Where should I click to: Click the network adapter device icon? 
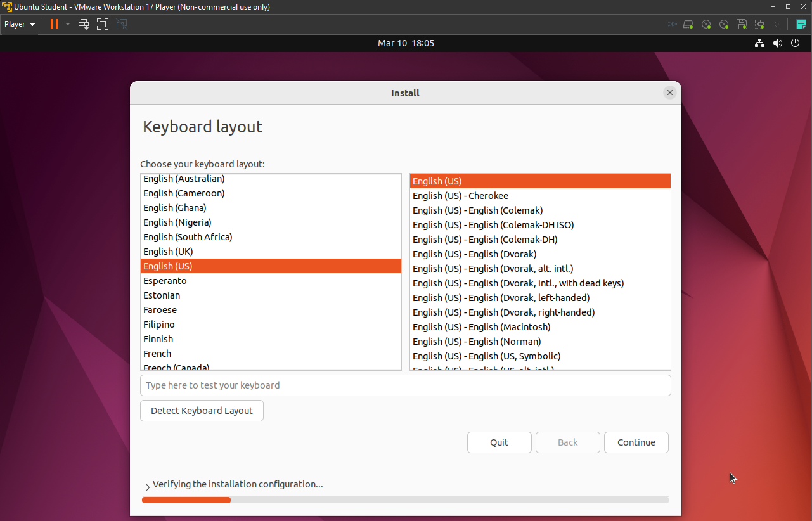(x=759, y=24)
